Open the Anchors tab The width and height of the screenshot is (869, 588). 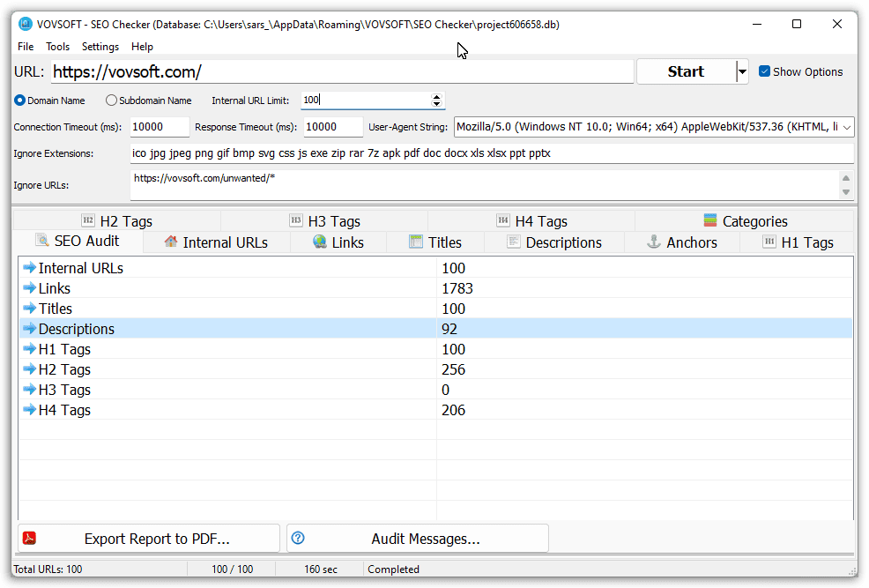[682, 242]
